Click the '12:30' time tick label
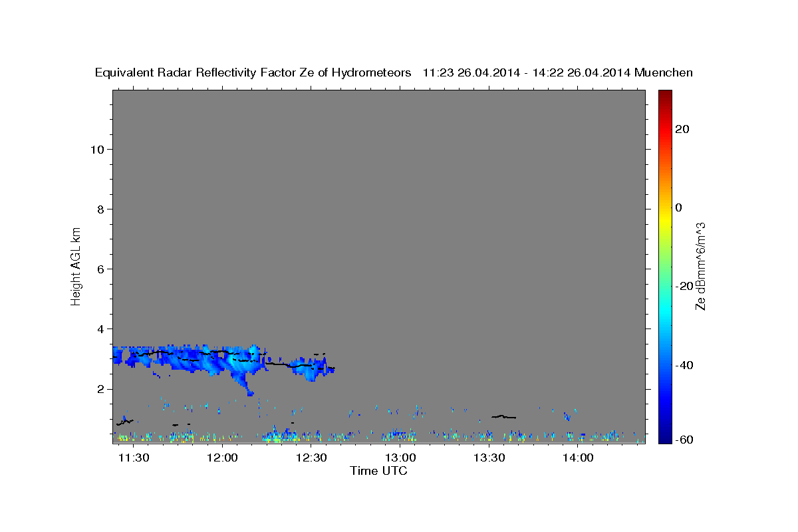 pos(311,458)
